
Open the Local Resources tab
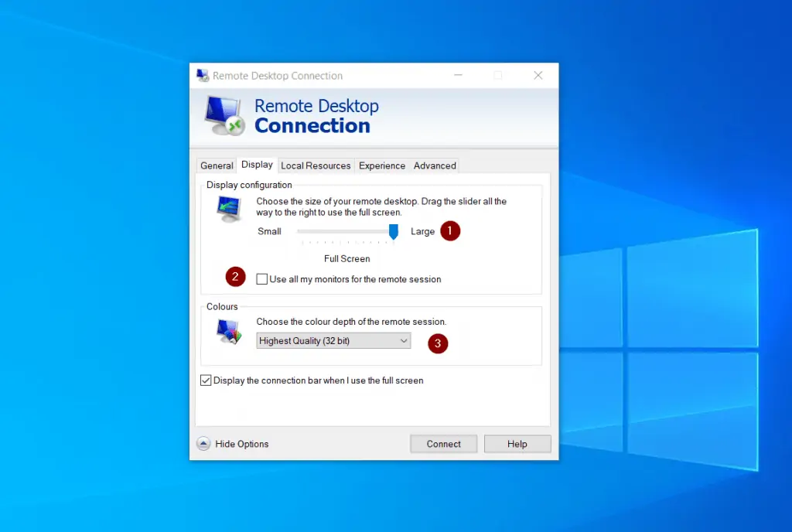[316, 165]
